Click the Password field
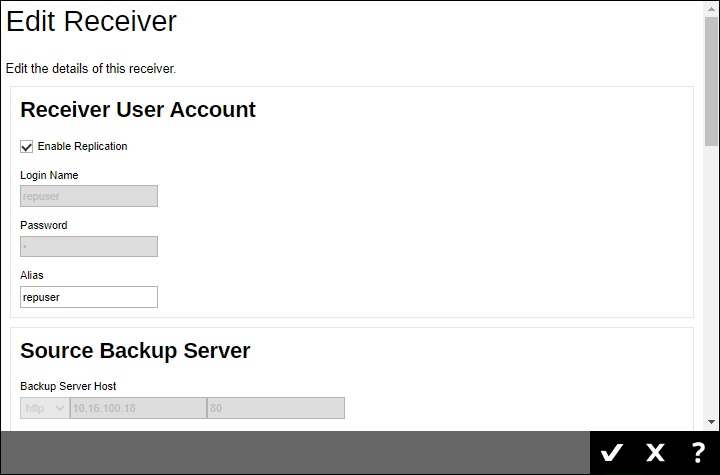This screenshot has height=475, width=720. (x=89, y=247)
